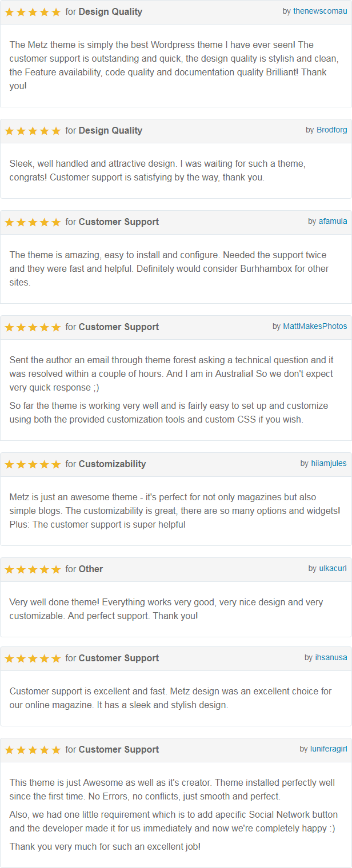This screenshot has width=352, height=868.
Task: Click the Design Quality category label
Action: pyautogui.click(x=110, y=11)
